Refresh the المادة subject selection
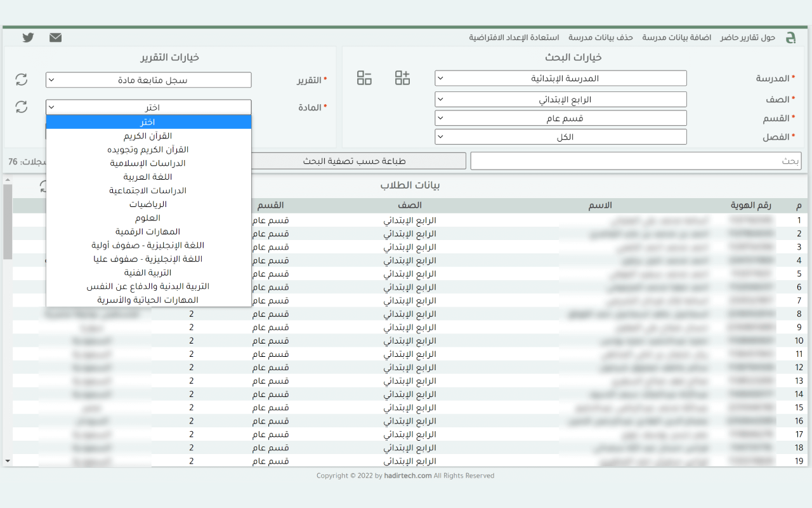Screen dimensions: 812x508 click(x=22, y=107)
